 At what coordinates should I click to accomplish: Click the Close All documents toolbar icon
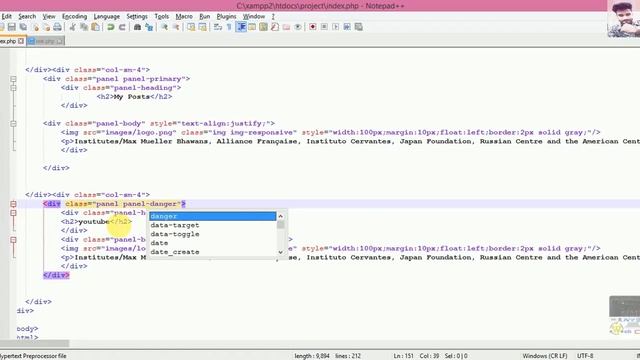(x=47, y=27)
